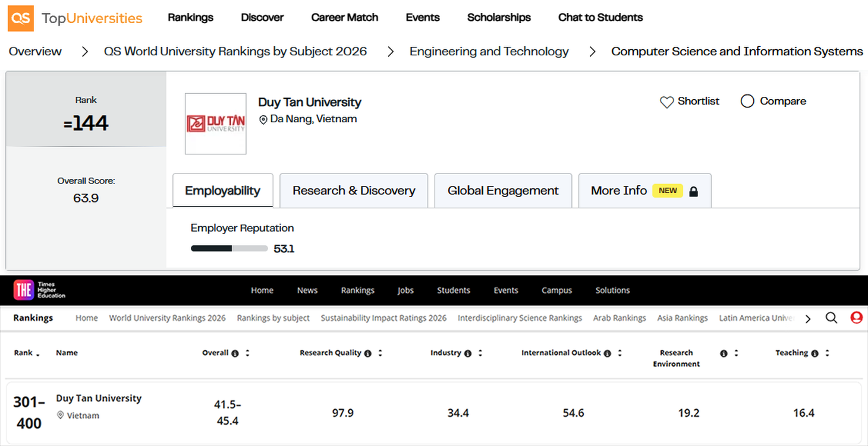Open Duy Tan University in the THE table
The image size is (868, 446).
click(x=99, y=398)
